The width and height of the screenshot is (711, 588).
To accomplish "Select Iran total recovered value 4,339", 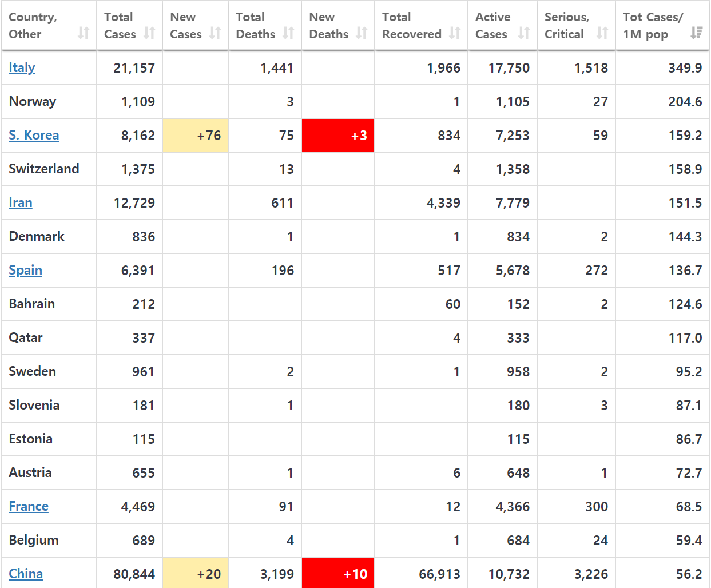I will coord(443,203).
